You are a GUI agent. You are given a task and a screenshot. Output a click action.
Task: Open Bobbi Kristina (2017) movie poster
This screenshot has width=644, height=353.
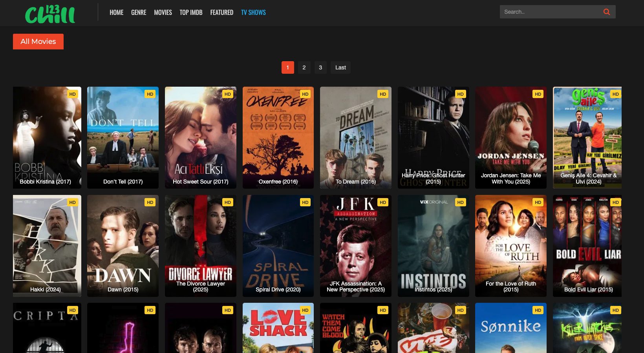click(47, 137)
